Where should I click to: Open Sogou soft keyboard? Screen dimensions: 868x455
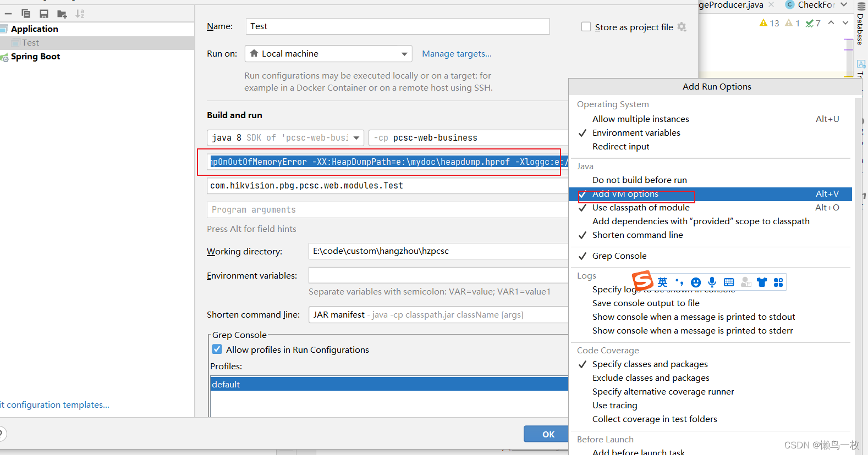point(729,282)
